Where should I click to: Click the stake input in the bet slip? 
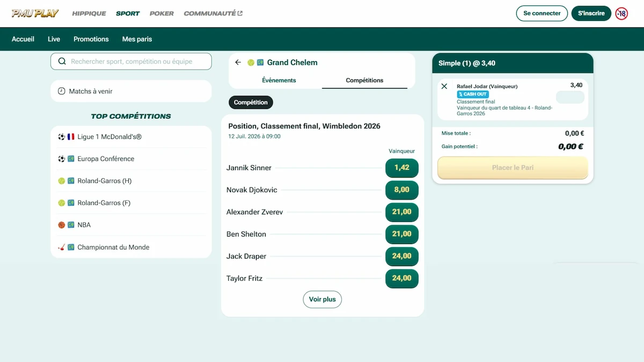click(x=570, y=97)
